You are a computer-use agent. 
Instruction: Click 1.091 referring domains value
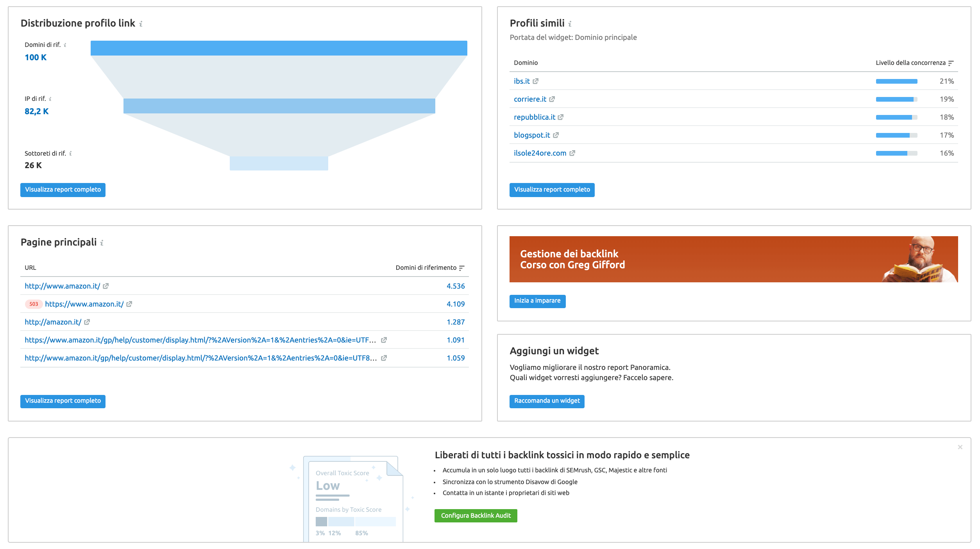point(456,340)
